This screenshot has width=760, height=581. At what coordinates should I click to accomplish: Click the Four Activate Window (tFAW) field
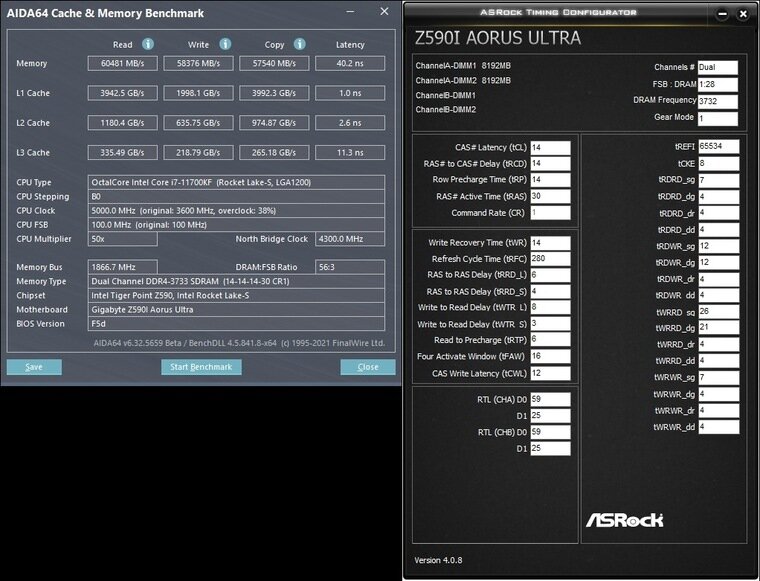pyautogui.click(x=551, y=356)
